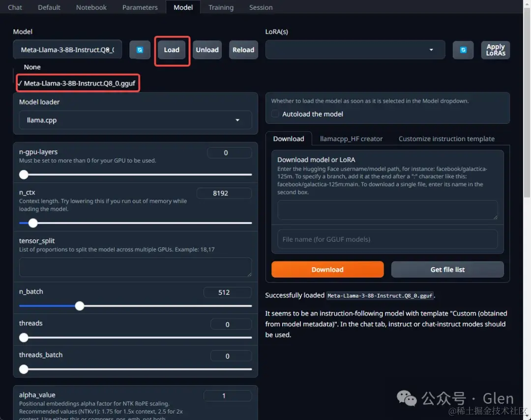Open the Default tab

49,7
